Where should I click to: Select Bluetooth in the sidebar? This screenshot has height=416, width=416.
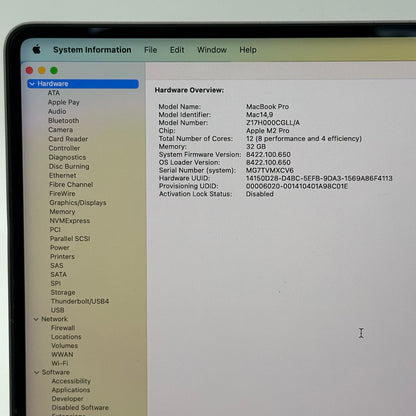[64, 121]
